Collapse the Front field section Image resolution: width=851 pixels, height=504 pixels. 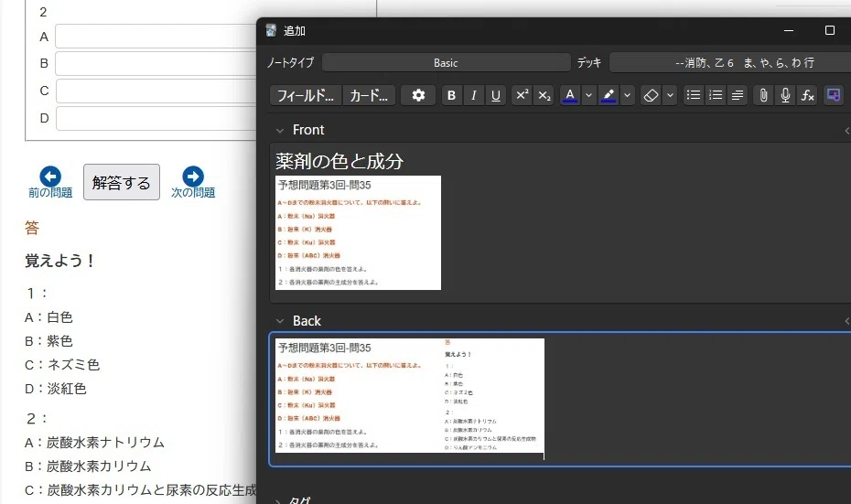[280, 130]
